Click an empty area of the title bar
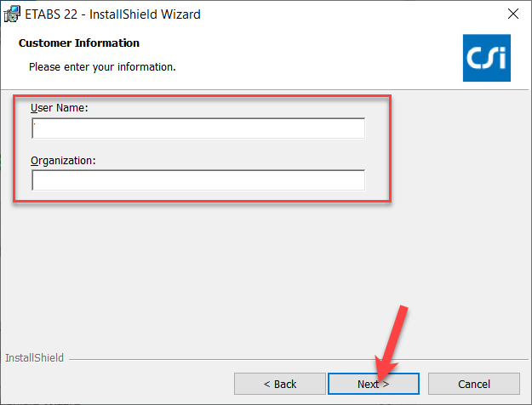The width and height of the screenshot is (532, 405). (358, 14)
